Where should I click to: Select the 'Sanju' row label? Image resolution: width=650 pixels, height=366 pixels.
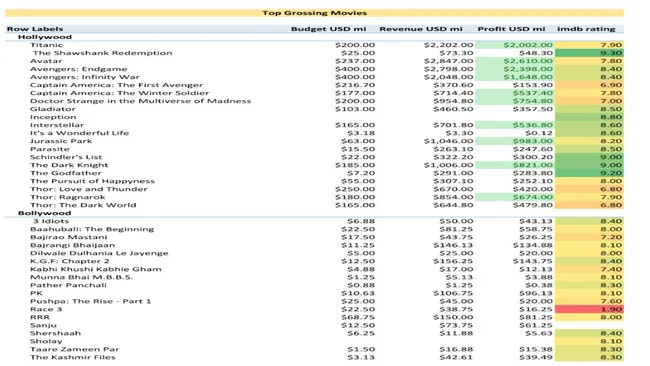click(x=44, y=325)
